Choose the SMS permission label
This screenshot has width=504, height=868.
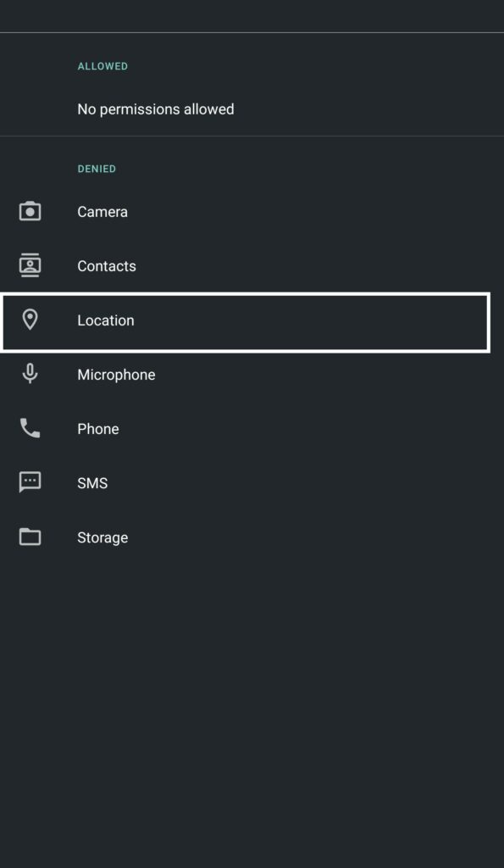tap(92, 482)
